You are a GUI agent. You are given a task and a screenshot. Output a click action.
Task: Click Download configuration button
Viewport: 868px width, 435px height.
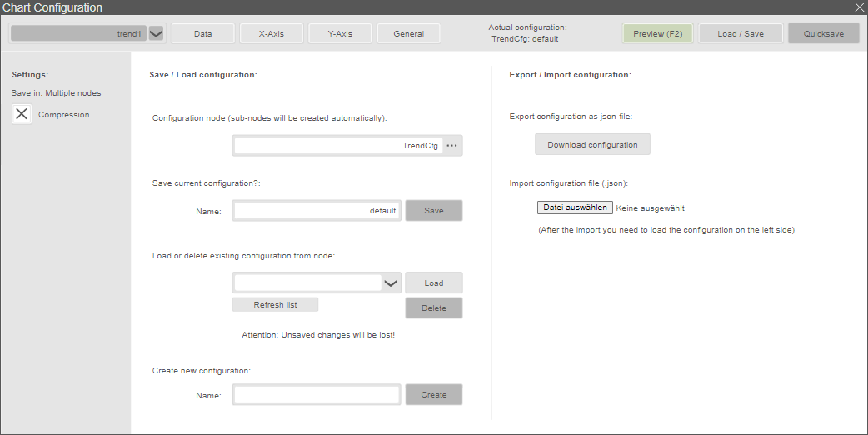coord(592,144)
